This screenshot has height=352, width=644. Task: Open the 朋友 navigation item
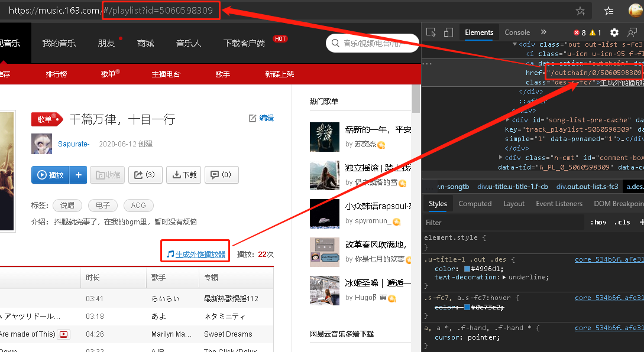(106, 43)
